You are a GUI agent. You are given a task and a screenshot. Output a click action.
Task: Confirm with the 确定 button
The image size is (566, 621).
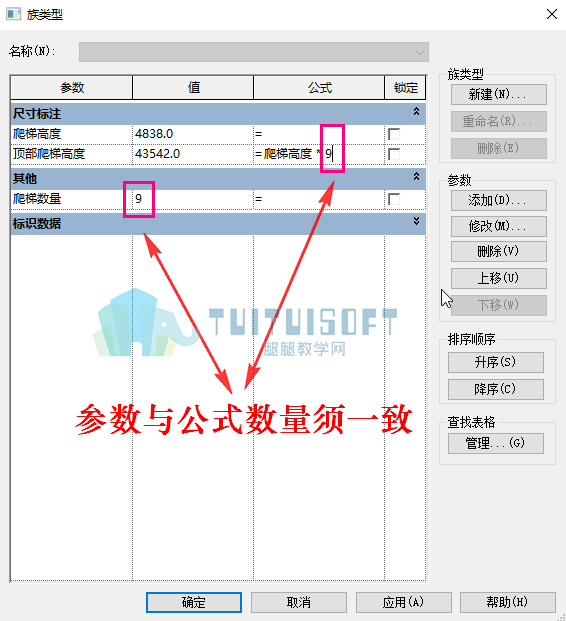click(x=194, y=602)
